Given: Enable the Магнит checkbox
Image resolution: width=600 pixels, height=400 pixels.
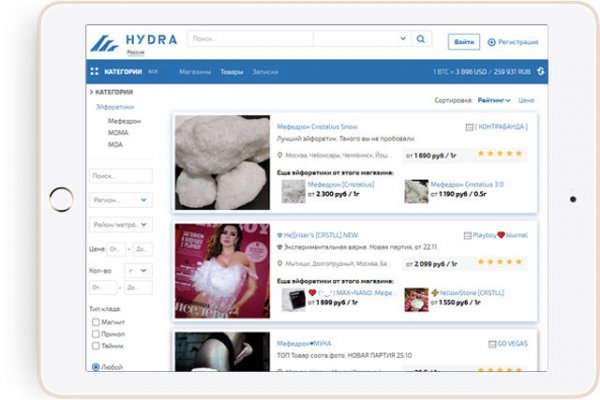Looking at the screenshot, I should [96, 321].
